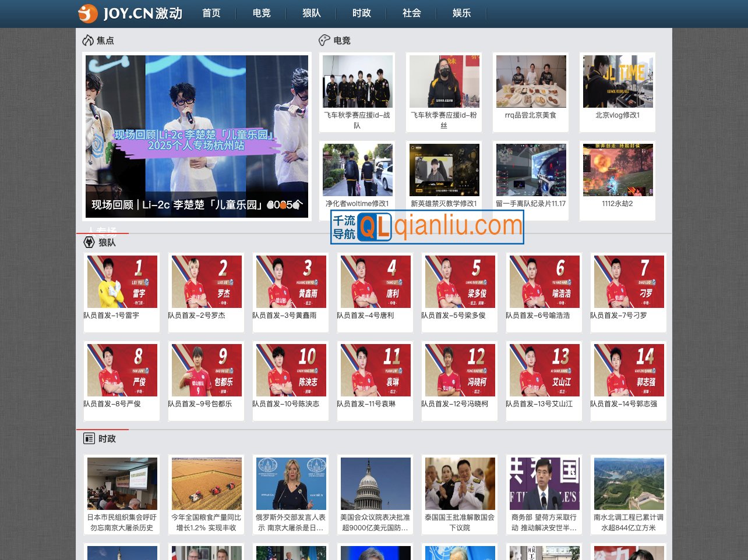Open the 队员首发-10号陈泱志 link

[x=285, y=403]
